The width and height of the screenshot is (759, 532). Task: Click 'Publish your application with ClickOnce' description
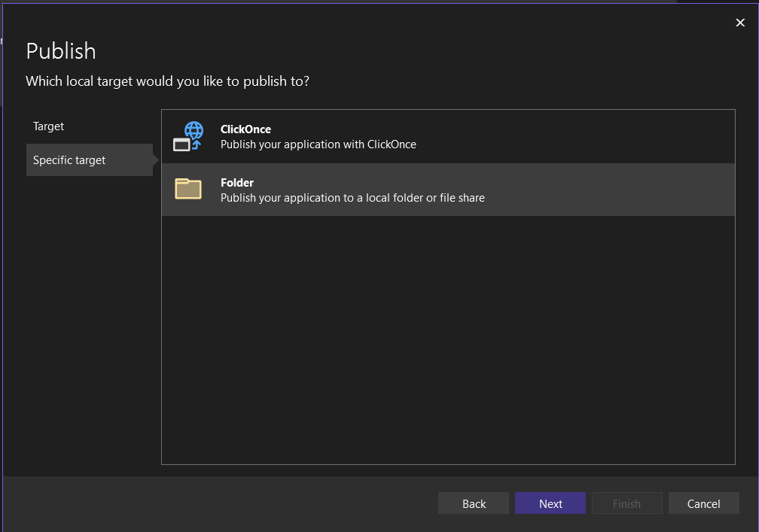pos(319,144)
